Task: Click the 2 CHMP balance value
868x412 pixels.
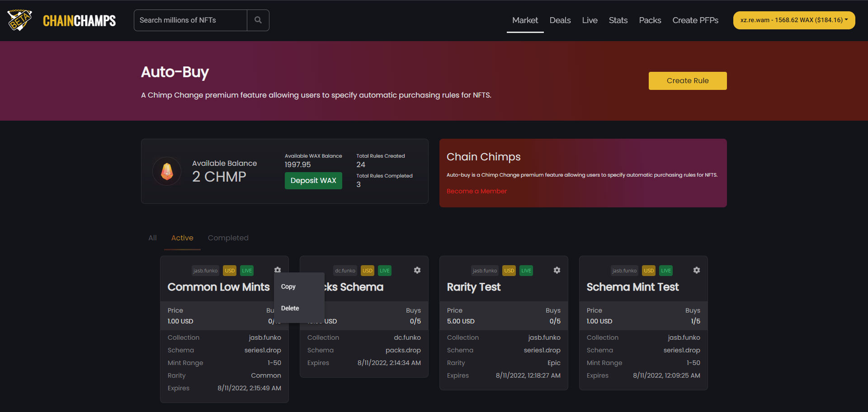Action: click(x=219, y=177)
